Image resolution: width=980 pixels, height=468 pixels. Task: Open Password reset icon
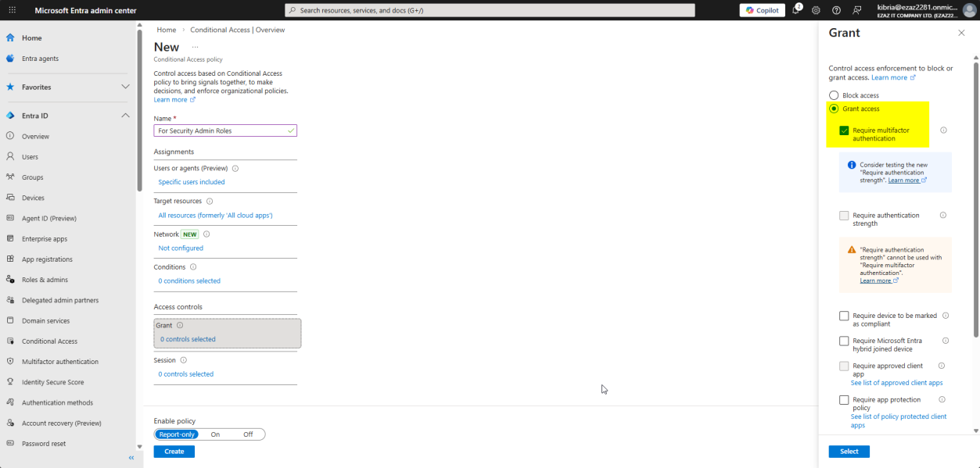10,444
